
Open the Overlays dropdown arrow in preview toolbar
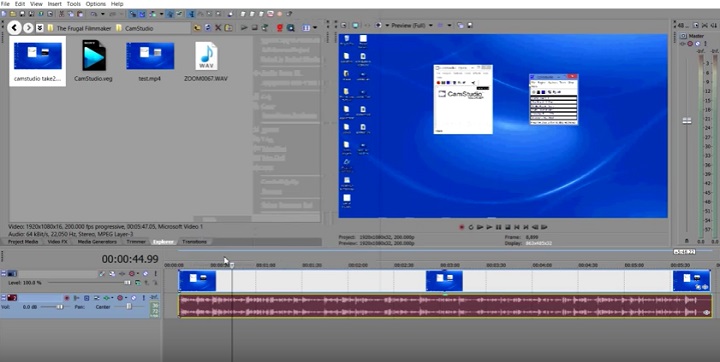click(x=449, y=25)
